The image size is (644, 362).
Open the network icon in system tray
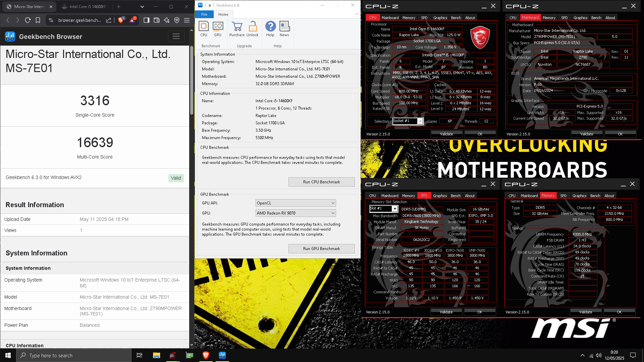click(591, 355)
